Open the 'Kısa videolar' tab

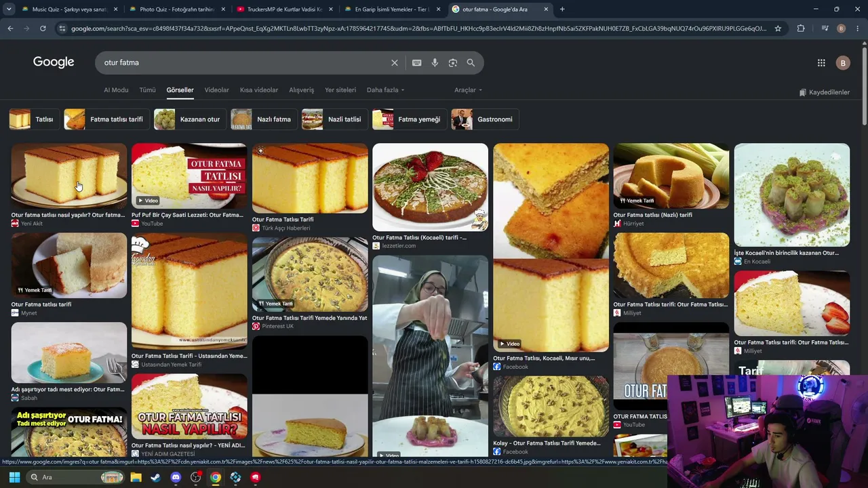(x=259, y=90)
